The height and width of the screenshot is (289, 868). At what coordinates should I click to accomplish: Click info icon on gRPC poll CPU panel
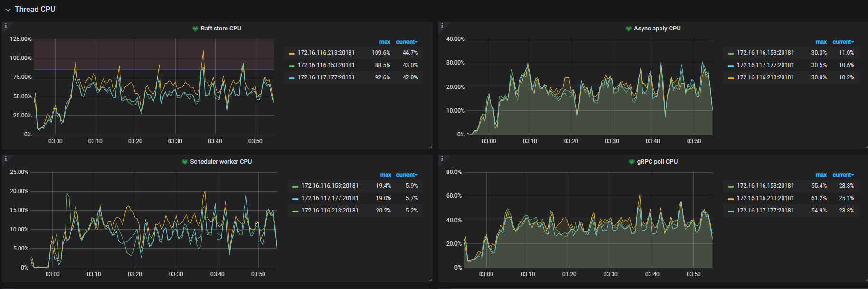[x=442, y=159]
